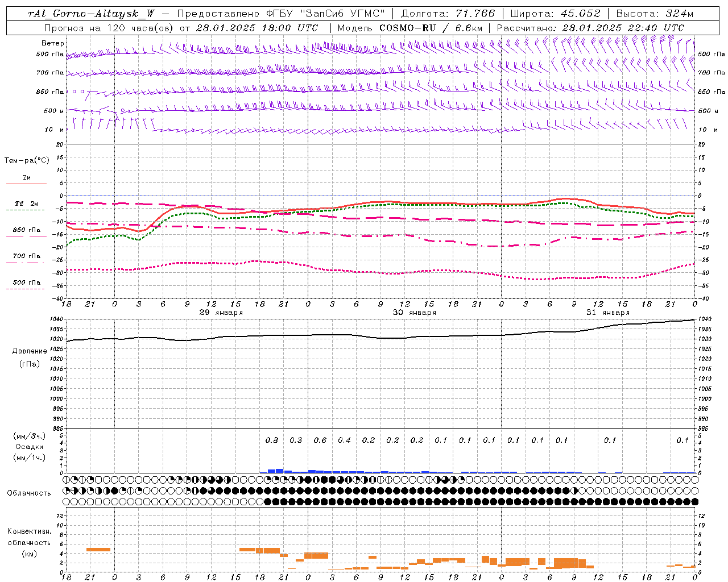Click the Td 2м legend label
The height and width of the screenshot is (582, 728).
point(27,203)
